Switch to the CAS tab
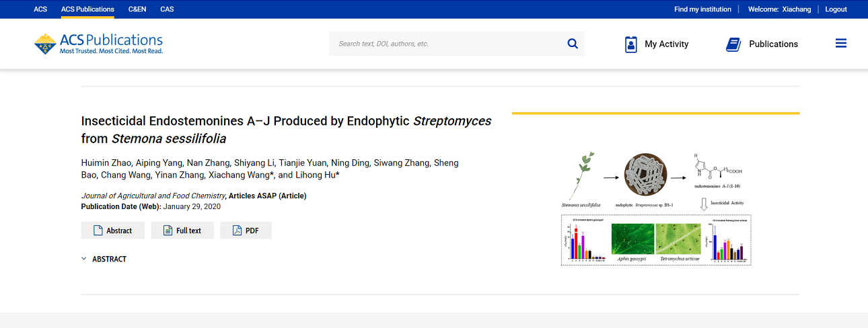This screenshot has width=868, height=328. coord(167,9)
